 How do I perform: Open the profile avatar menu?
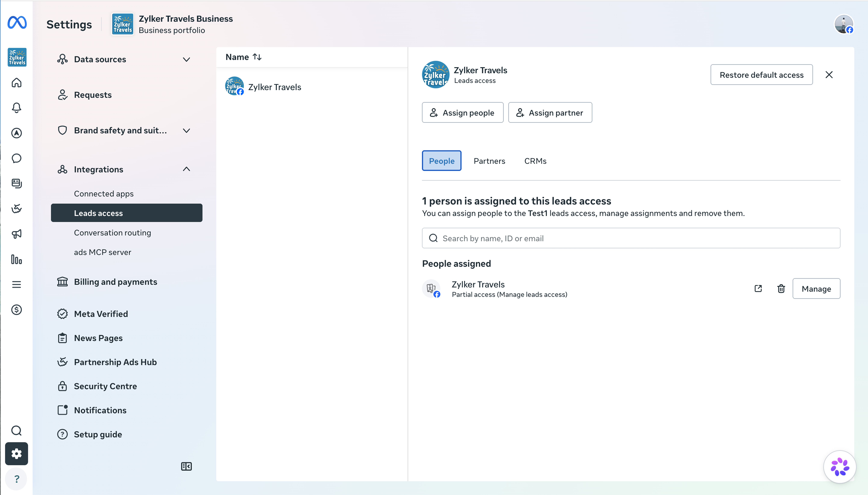(x=844, y=24)
